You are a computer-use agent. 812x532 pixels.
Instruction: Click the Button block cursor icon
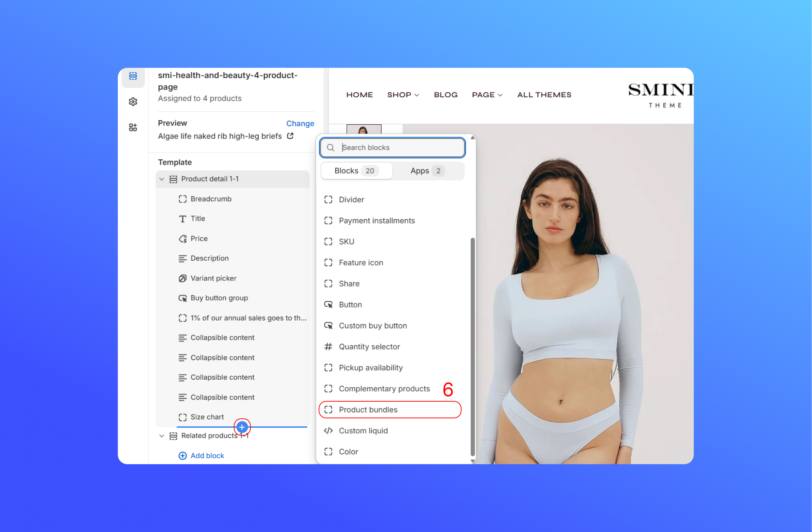coord(329,305)
